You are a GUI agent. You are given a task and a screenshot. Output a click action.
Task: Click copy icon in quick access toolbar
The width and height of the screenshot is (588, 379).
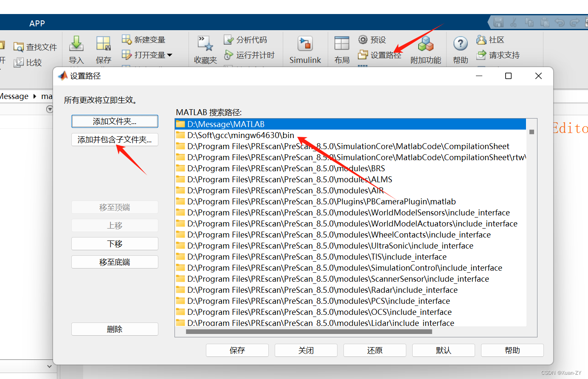click(529, 22)
